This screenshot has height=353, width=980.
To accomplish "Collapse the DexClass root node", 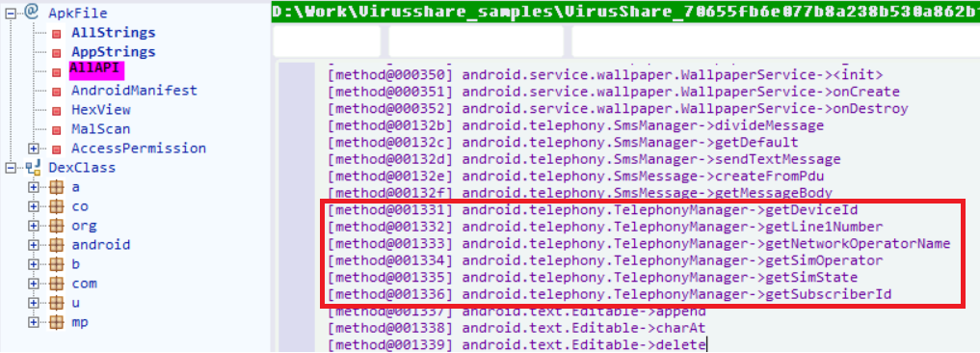I will tap(10, 167).
